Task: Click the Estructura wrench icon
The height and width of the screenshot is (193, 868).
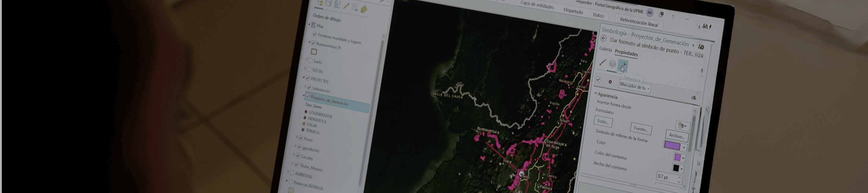Action: [623, 65]
